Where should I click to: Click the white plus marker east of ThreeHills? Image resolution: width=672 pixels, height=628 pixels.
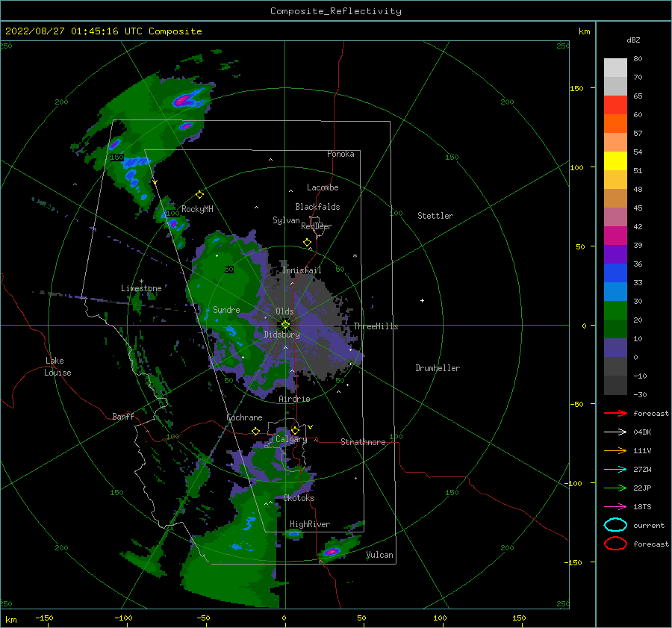(x=422, y=300)
